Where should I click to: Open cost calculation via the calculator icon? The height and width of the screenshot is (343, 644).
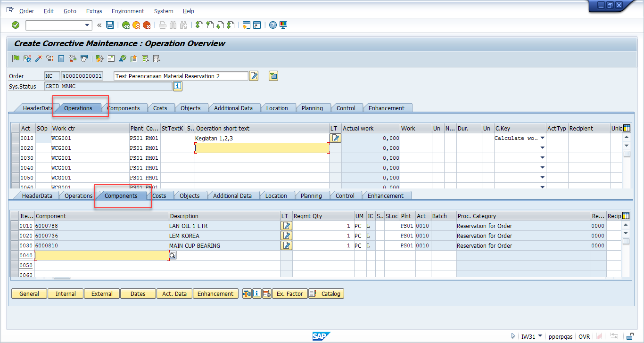click(x=61, y=58)
